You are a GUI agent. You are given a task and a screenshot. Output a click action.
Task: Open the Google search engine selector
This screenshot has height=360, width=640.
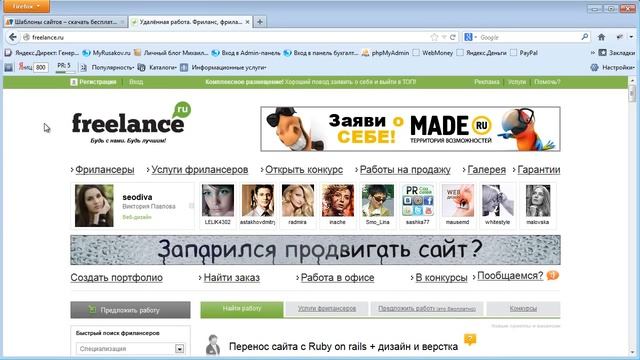(470, 37)
